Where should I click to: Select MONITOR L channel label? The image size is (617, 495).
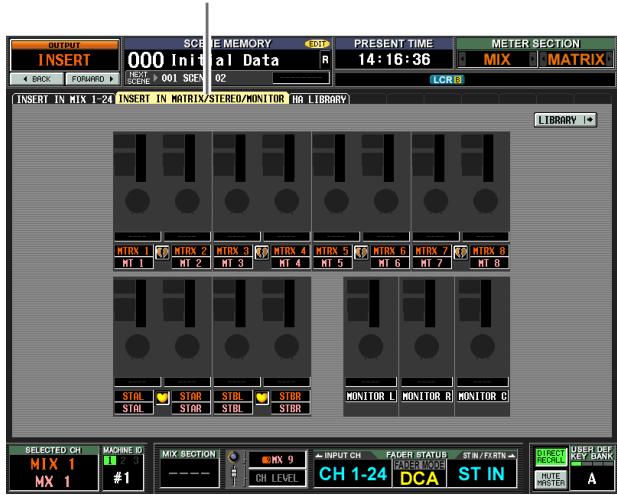[371, 396]
